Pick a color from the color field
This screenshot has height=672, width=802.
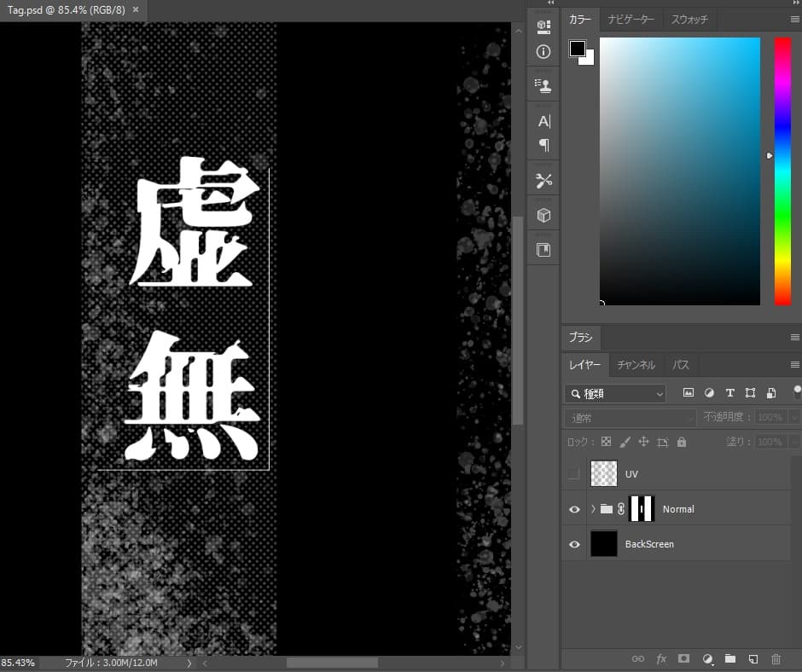click(x=680, y=171)
